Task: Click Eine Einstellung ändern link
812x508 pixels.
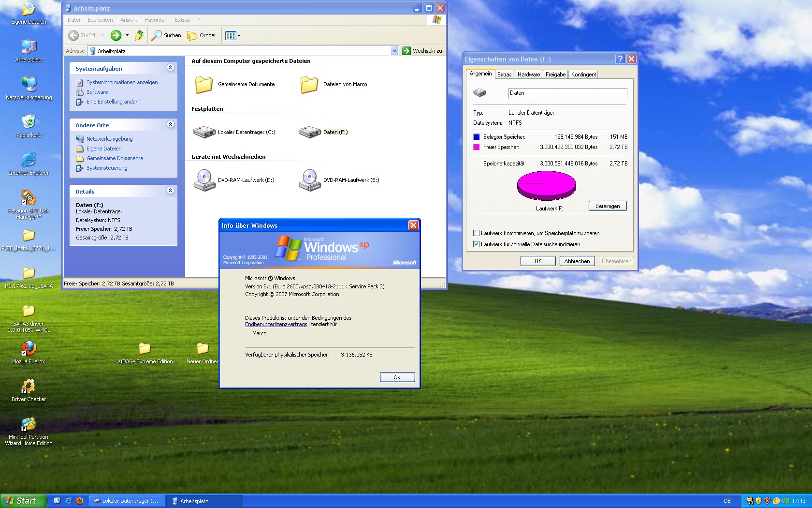Action: tap(114, 102)
